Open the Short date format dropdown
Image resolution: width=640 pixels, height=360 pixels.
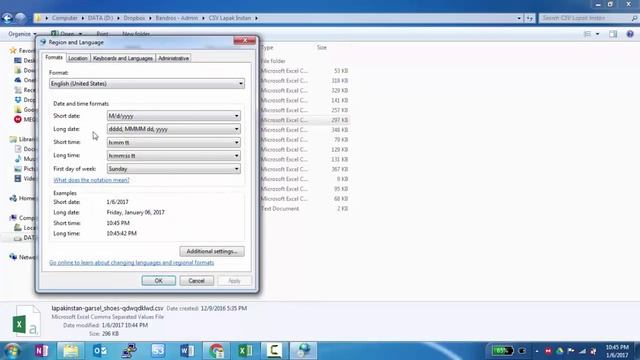[x=236, y=116]
